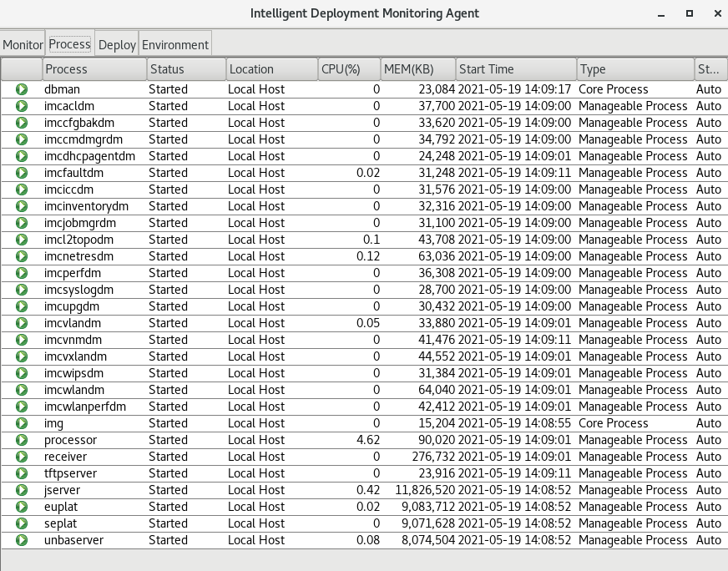The width and height of the screenshot is (728, 571).
Task: Select the green icon beside imcnetresdm
Action: [22, 256]
